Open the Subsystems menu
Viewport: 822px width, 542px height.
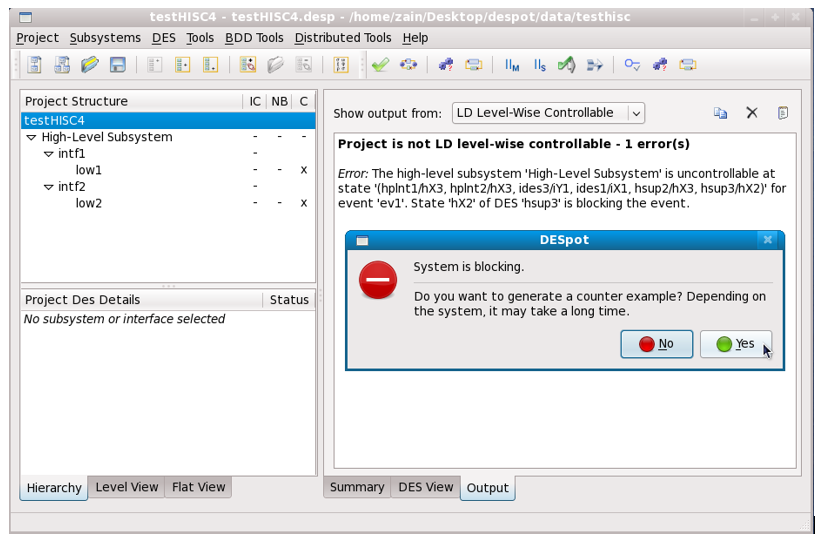(x=105, y=38)
